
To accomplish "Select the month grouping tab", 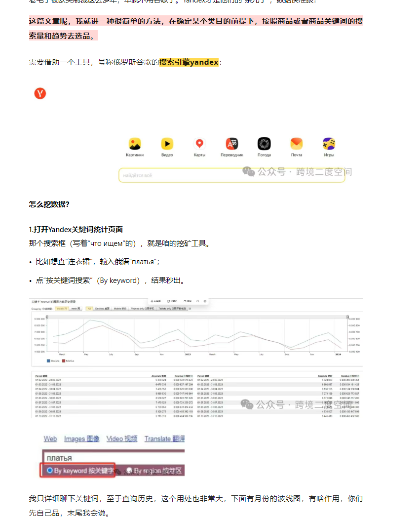I will click(x=62, y=308).
